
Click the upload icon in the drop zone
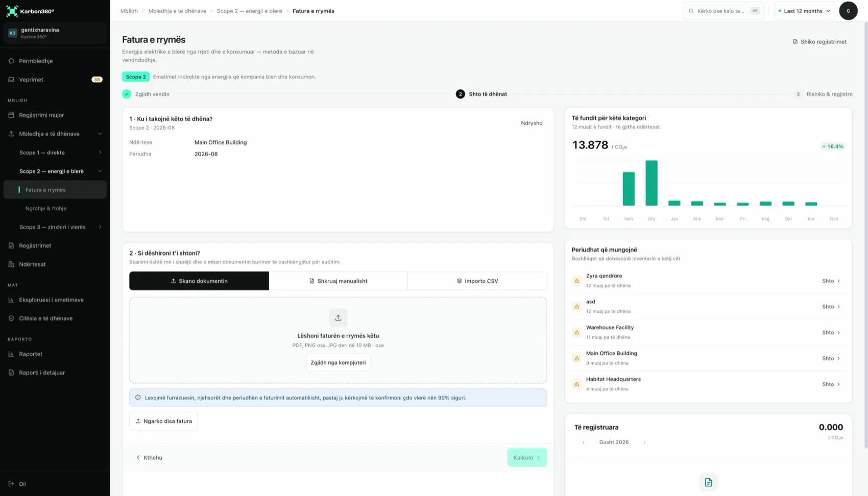coord(338,318)
